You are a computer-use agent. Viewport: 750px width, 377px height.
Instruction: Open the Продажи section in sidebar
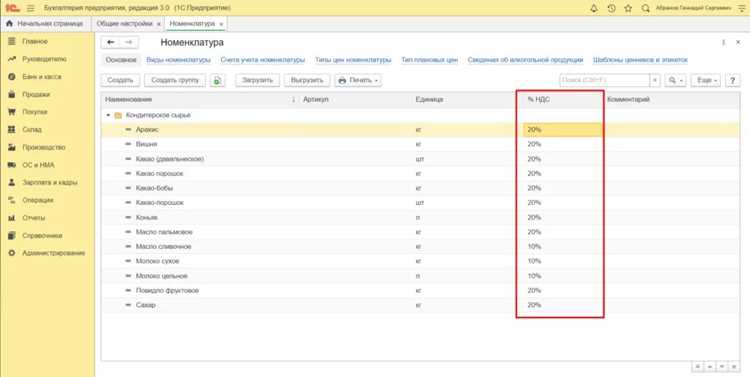(x=36, y=94)
